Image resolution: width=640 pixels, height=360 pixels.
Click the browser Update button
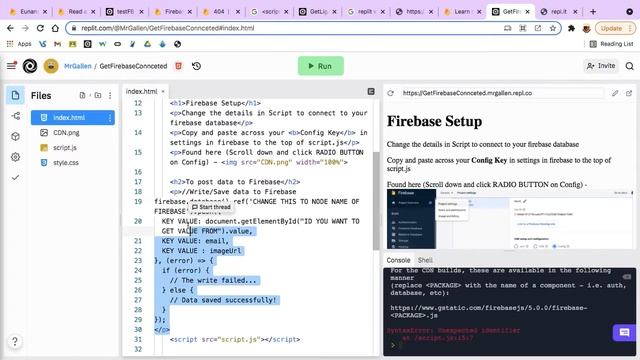(615, 28)
